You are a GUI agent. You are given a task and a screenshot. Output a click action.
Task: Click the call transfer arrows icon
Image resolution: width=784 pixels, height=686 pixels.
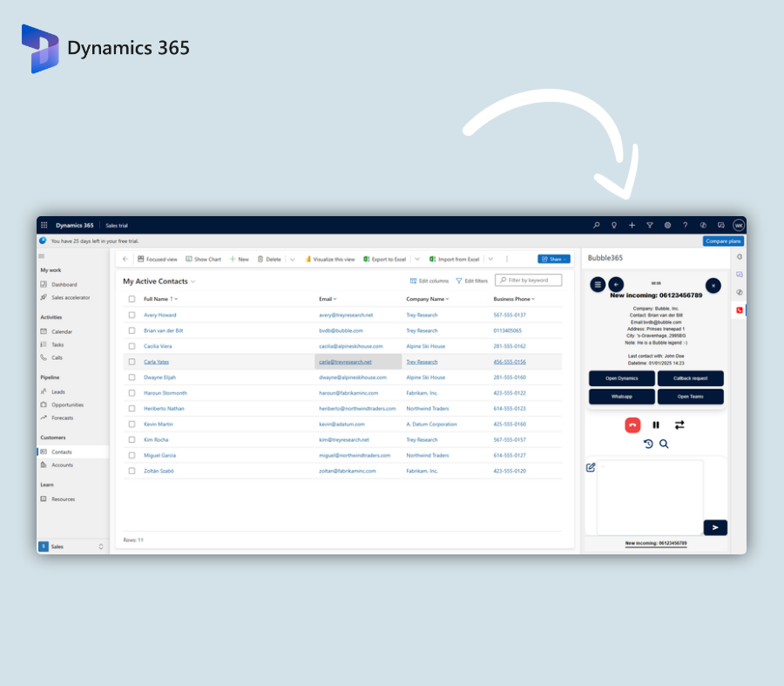point(679,425)
